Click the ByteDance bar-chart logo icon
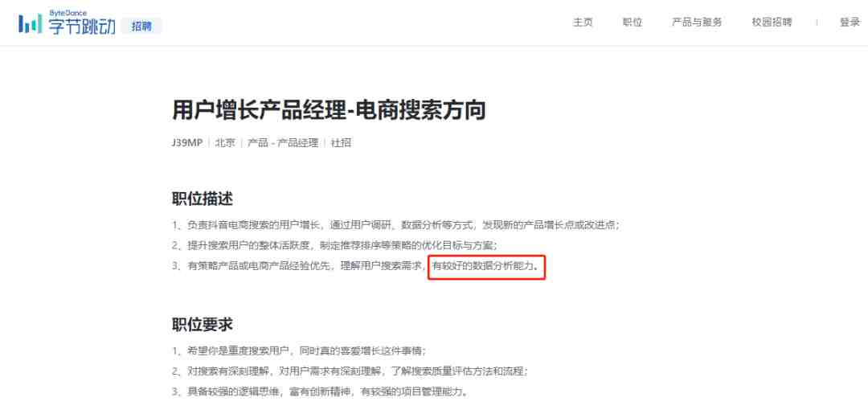The width and height of the screenshot is (868, 414). coord(30,23)
